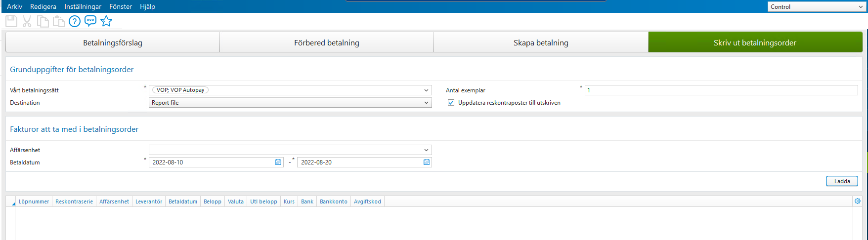Sort by the Belopp column header
Image resolution: width=868 pixels, height=240 pixels.
213,201
